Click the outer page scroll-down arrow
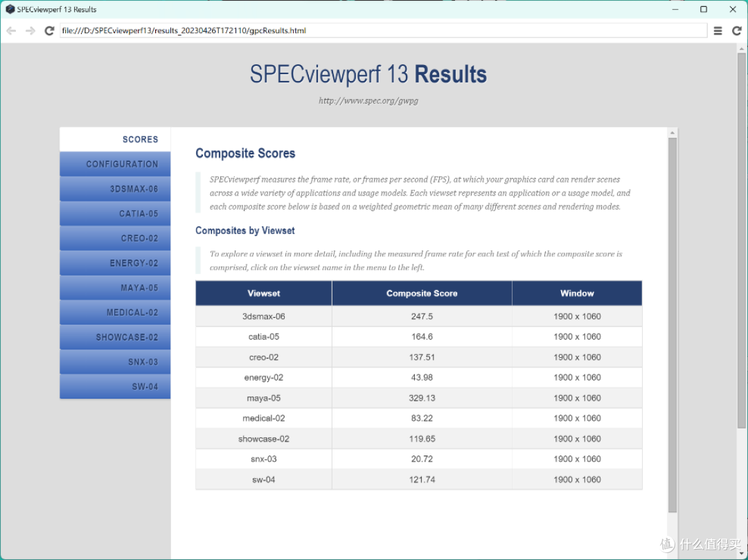The width and height of the screenshot is (748, 560). [741, 554]
